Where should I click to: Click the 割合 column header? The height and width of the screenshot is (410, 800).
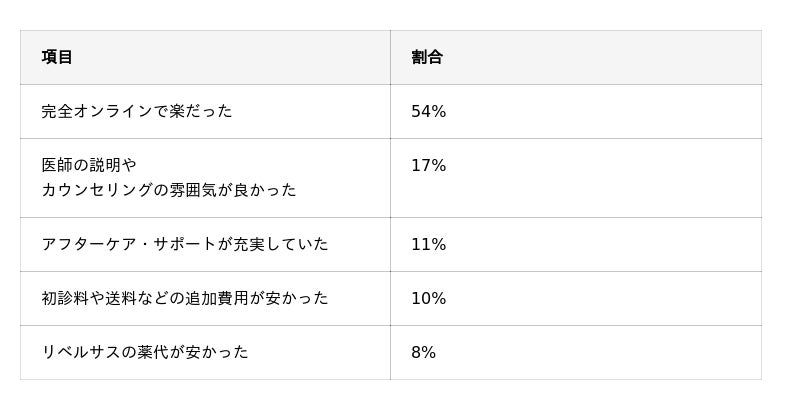427,58
